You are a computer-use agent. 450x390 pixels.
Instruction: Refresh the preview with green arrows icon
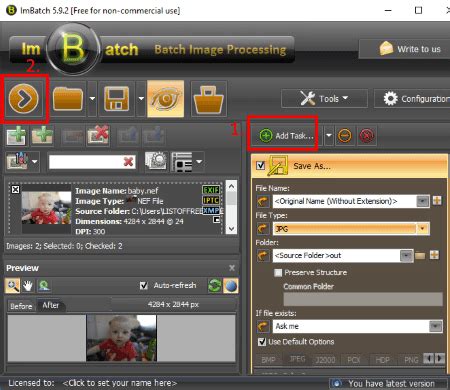pyautogui.click(x=215, y=286)
